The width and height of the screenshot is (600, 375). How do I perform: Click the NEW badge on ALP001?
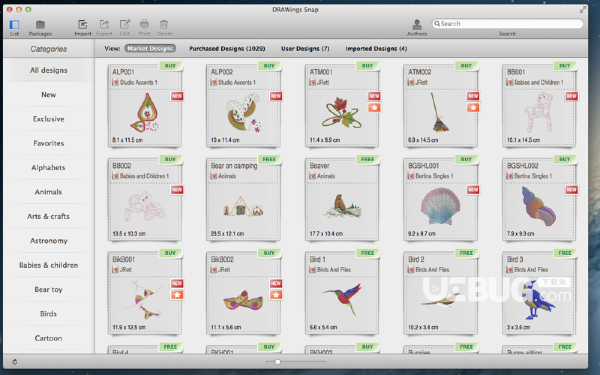(x=177, y=96)
